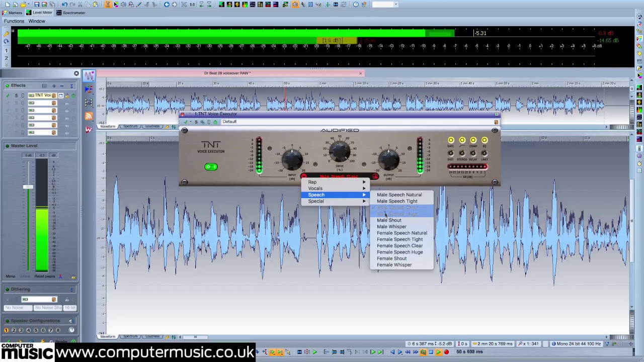Screen dimensions: 644x362
Task: Navigate backward with blue arrow icon
Action: pos(167,5)
